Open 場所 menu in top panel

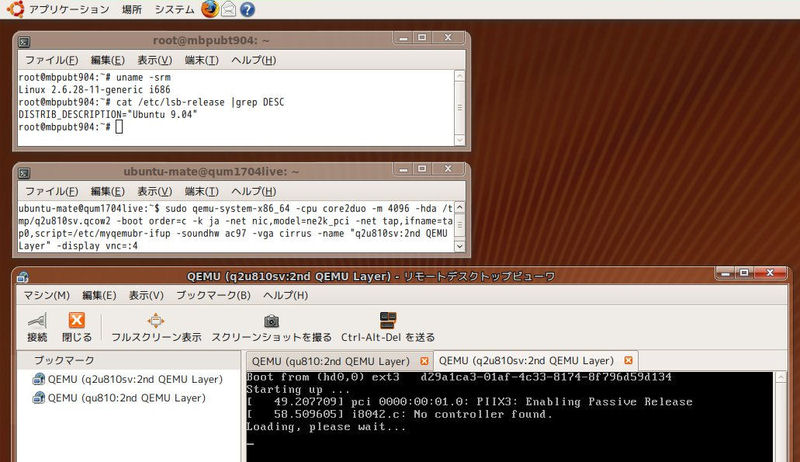(132, 9)
